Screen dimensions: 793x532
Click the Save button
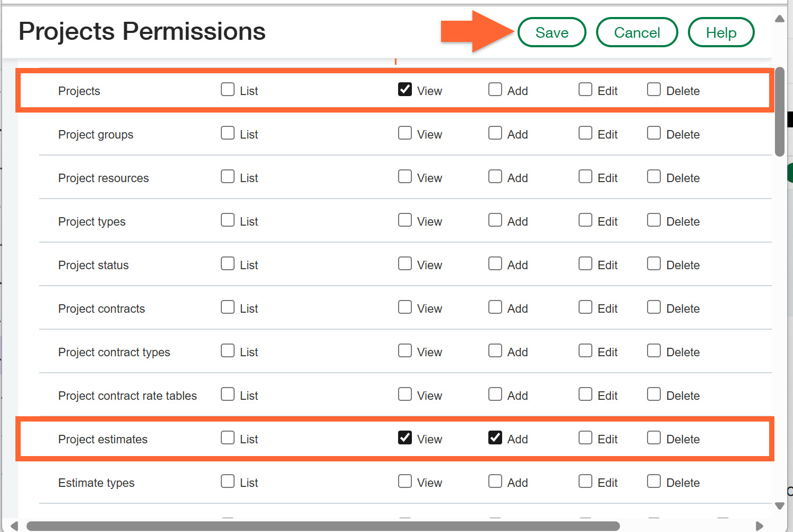click(x=551, y=32)
